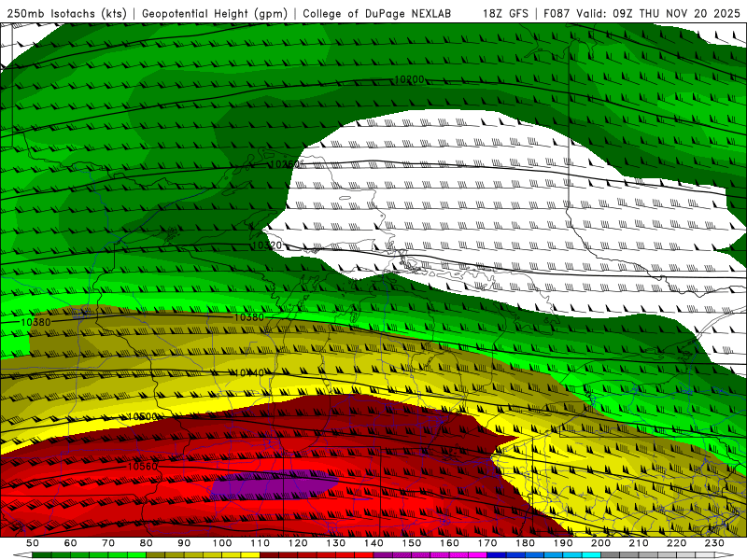Image resolution: width=747 pixels, height=560 pixels.
Task: Click legend scale value 140
Action: (373, 543)
